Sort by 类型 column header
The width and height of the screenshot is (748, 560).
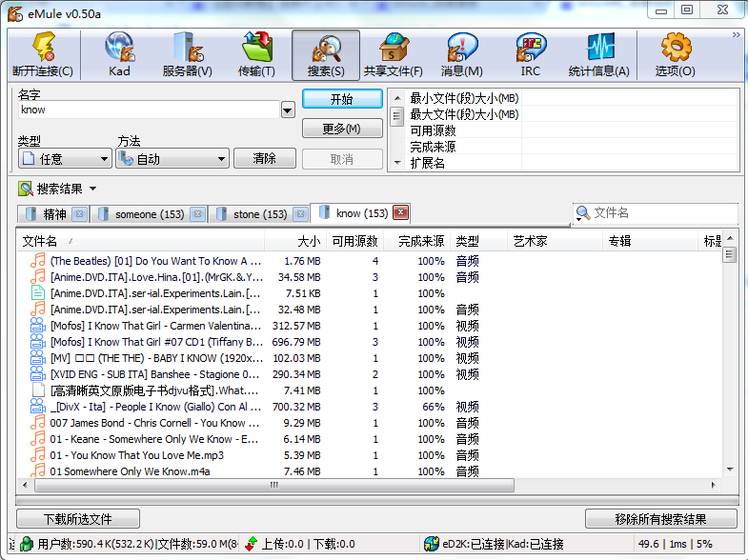click(x=478, y=241)
